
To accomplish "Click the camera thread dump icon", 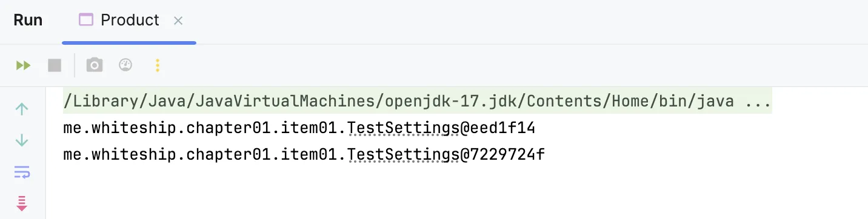I will point(95,65).
